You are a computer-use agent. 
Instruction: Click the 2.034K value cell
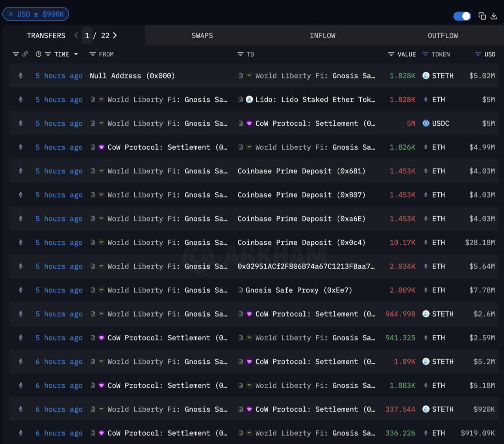402,266
